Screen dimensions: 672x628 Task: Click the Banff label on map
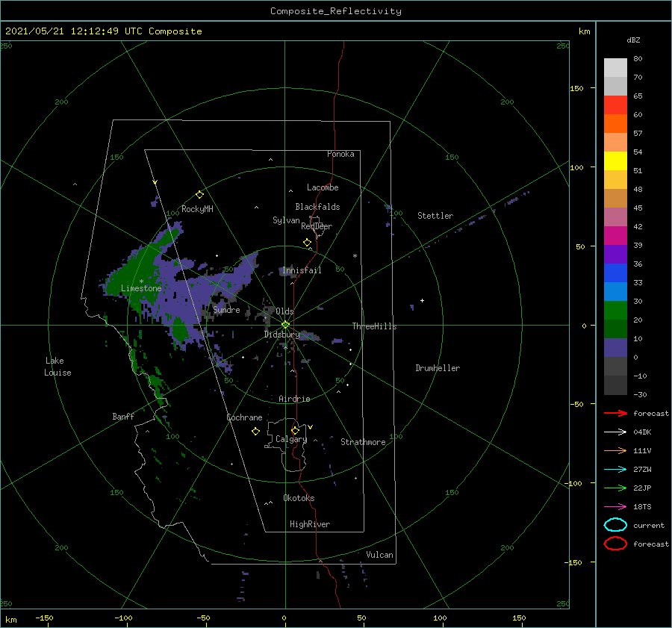(x=123, y=416)
